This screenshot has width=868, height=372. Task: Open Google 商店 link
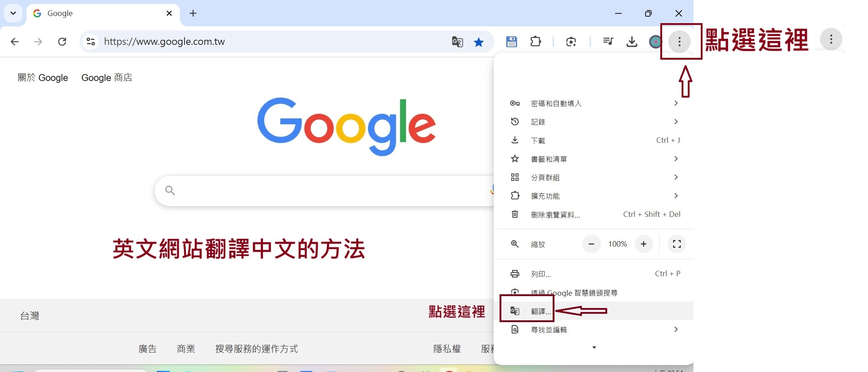pos(107,78)
